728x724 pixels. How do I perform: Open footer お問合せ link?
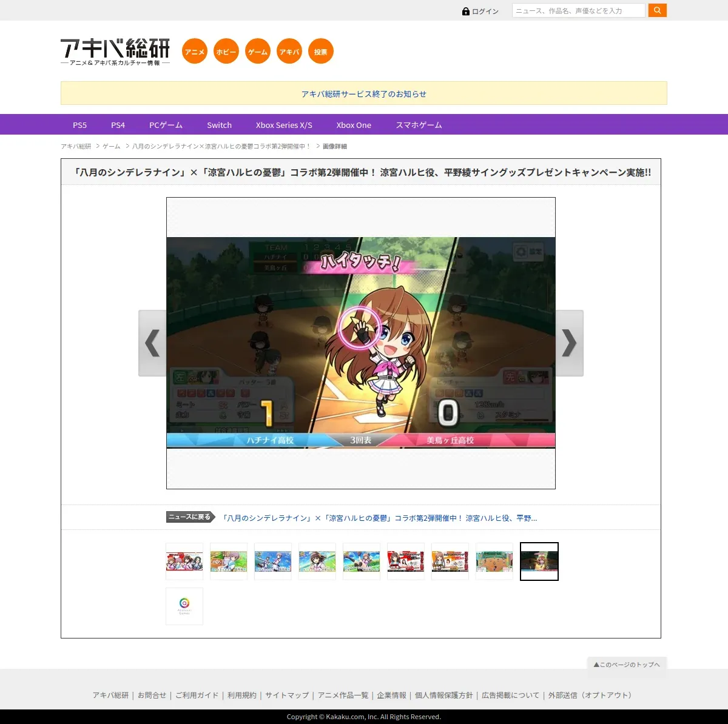pyautogui.click(x=152, y=696)
